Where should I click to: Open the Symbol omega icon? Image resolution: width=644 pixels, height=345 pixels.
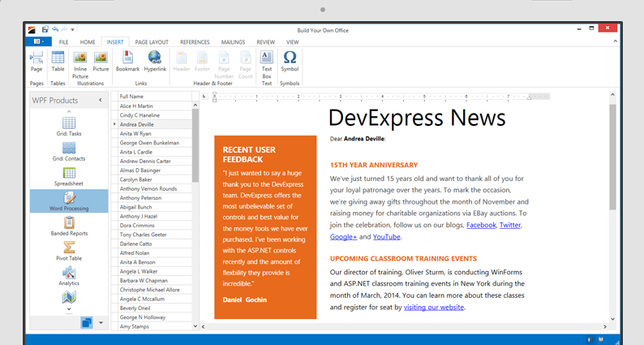[x=290, y=62]
